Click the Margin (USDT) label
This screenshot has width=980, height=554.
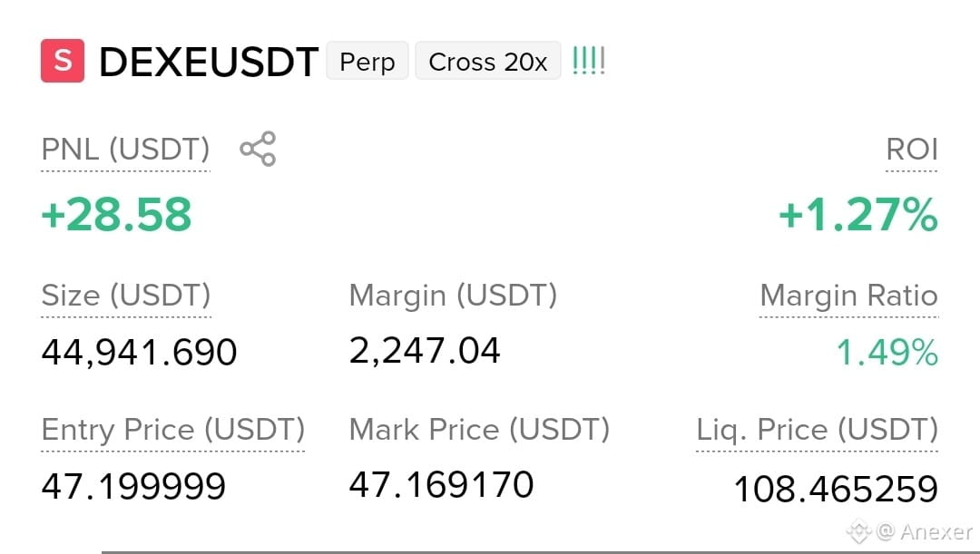pos(453,296)
